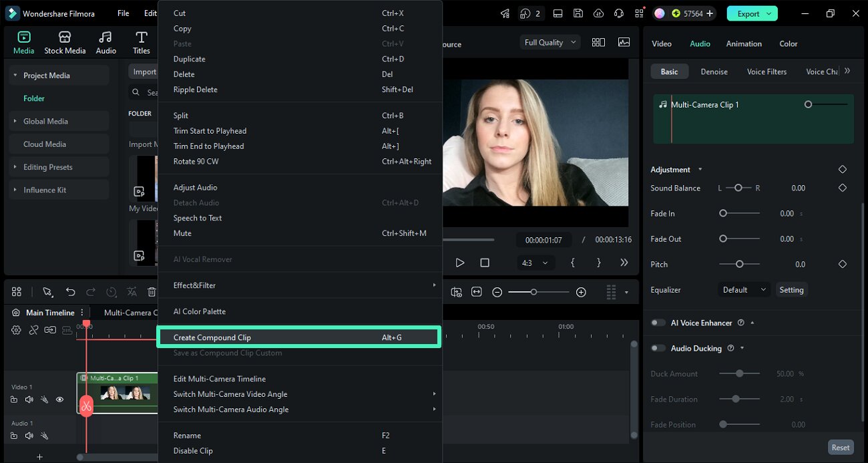
Task: Toggle Pitch keyframe diamond
Action: [843, 264]
